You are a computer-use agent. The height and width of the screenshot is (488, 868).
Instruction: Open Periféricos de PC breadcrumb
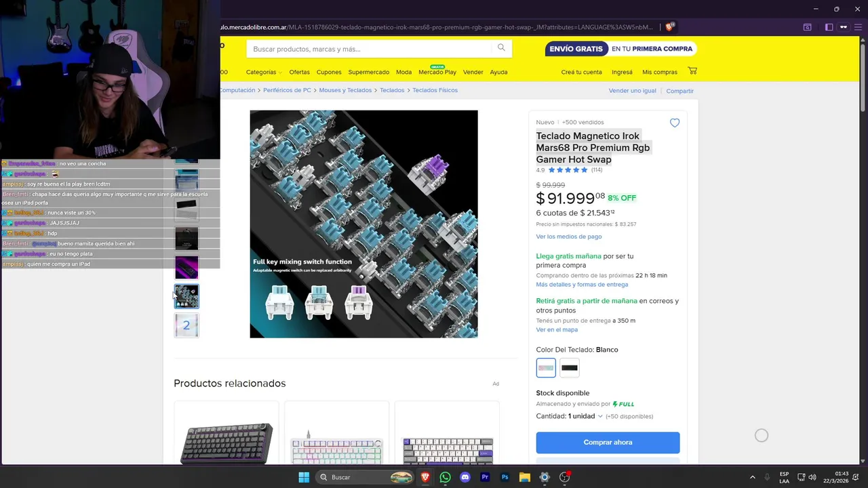[x=287, y=90]
